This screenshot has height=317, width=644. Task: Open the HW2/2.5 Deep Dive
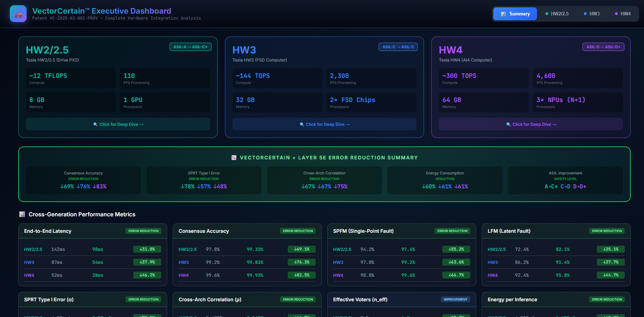pyautogui.click(x=118, y=124)
